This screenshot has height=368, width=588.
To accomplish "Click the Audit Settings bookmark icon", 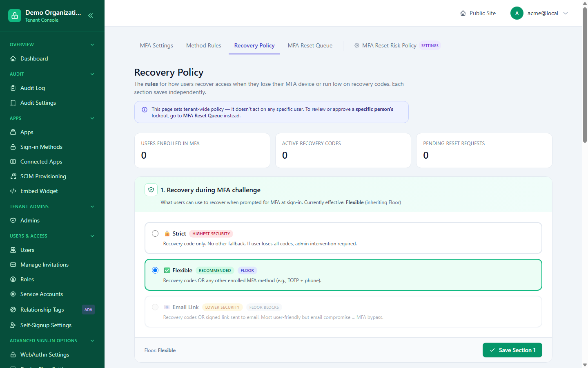I will point(13,103).
